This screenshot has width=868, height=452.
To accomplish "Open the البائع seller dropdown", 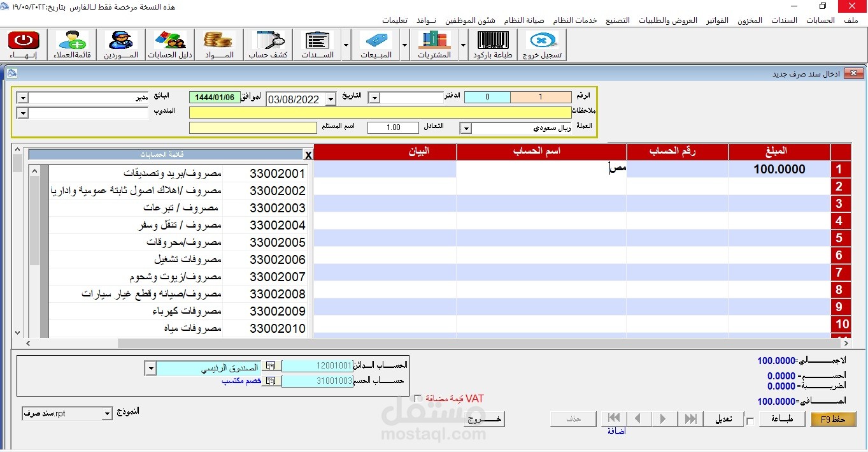I will click(x=22, y=98).
